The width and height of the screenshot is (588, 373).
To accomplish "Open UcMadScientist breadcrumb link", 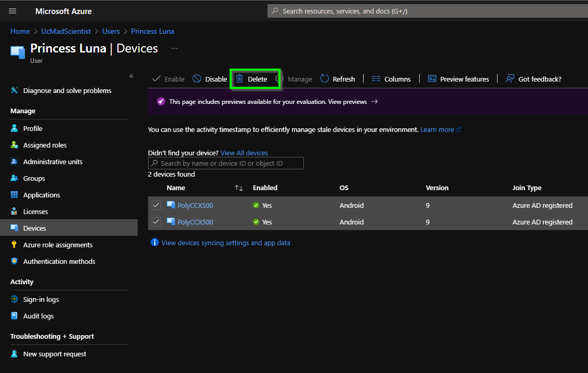I will point(66,31).
